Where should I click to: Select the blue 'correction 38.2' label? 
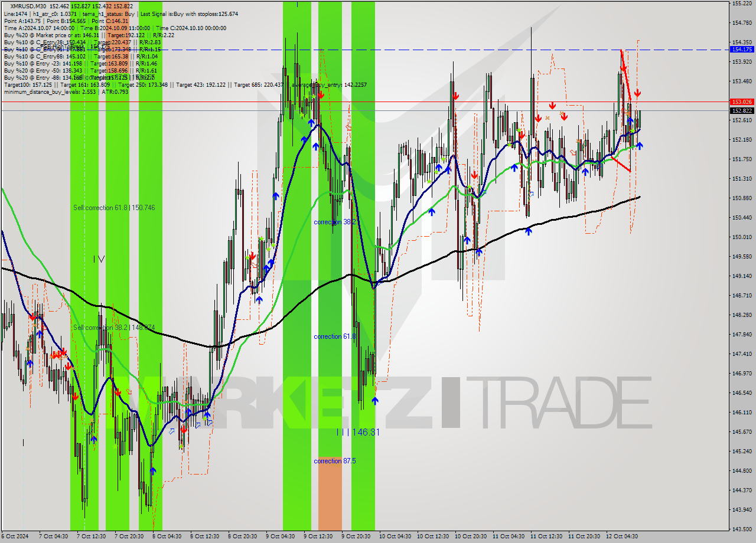click(x=335, y=222)
